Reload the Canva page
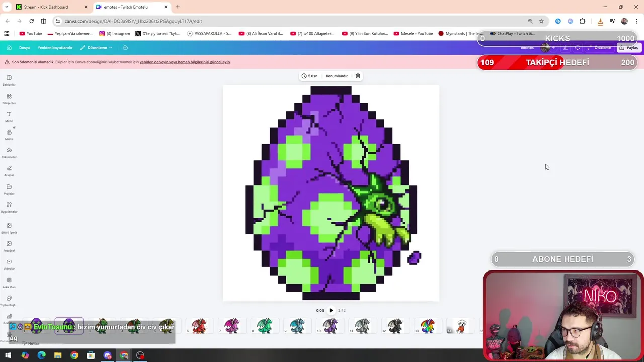Viewport: 644px width, 362px height. tap(31, 21)
